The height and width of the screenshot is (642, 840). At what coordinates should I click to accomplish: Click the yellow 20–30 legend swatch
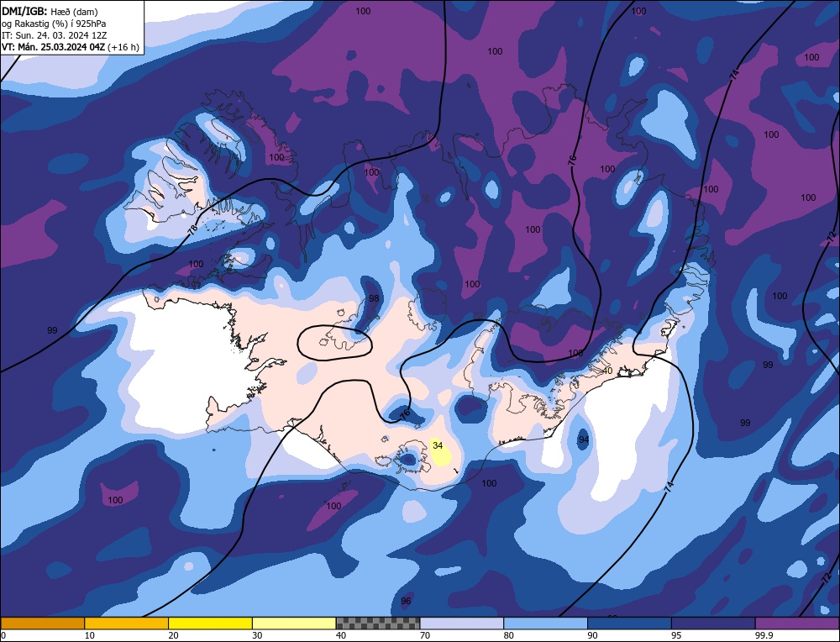click(x=210, y=623)
